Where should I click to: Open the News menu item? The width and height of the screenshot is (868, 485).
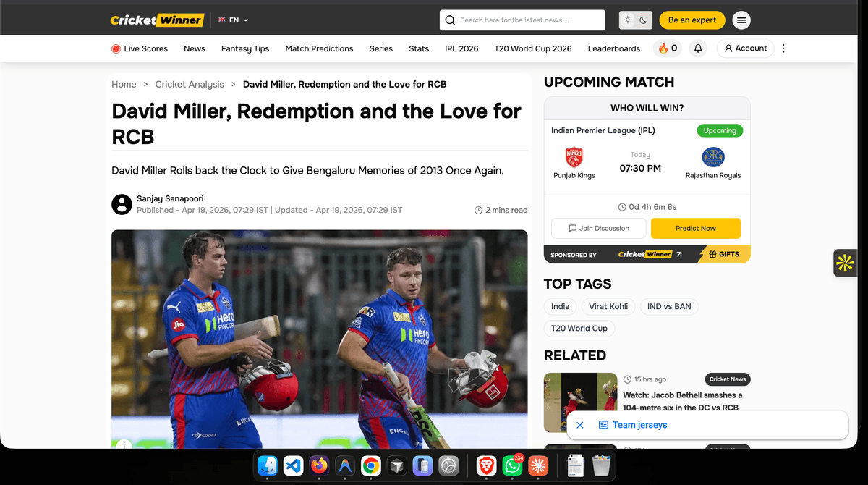[195, 48]
